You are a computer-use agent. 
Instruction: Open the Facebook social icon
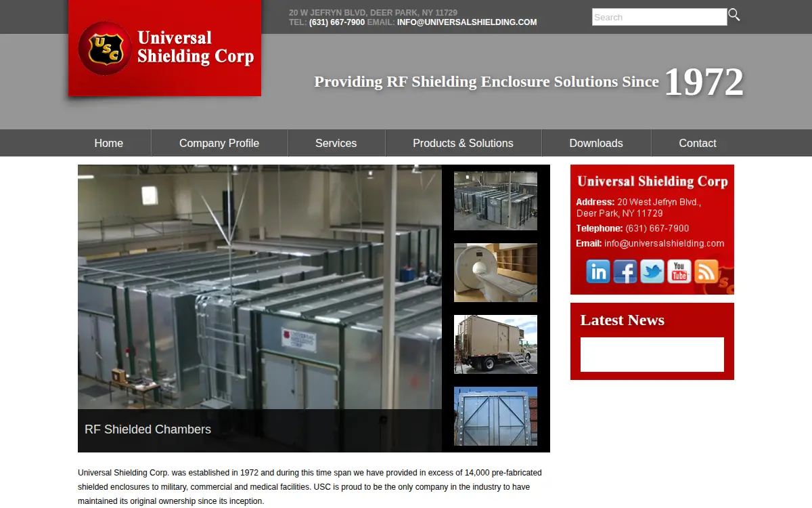(x=625, y=272)
